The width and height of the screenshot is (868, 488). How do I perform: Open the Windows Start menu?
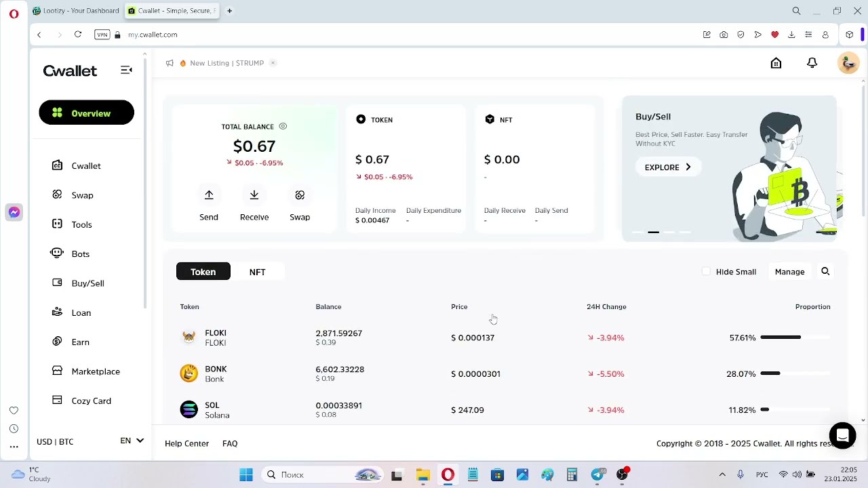coord(246,475)
